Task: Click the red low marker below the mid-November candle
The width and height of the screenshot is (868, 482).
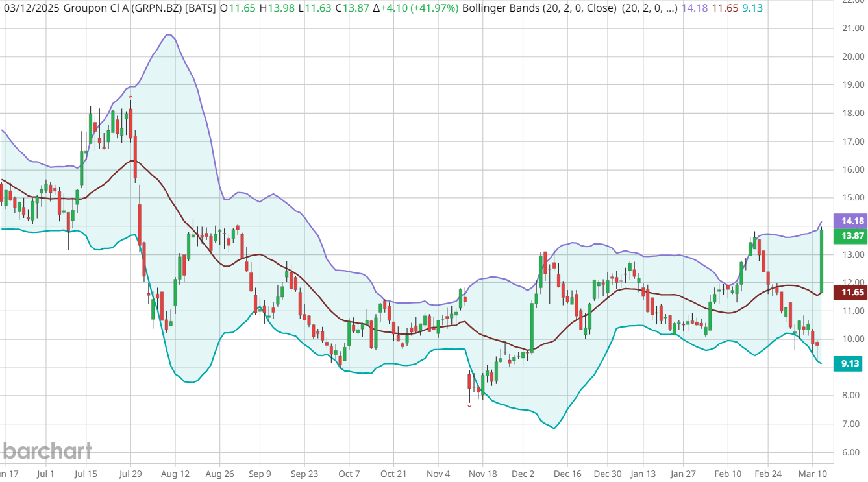Action: point(469,405)
